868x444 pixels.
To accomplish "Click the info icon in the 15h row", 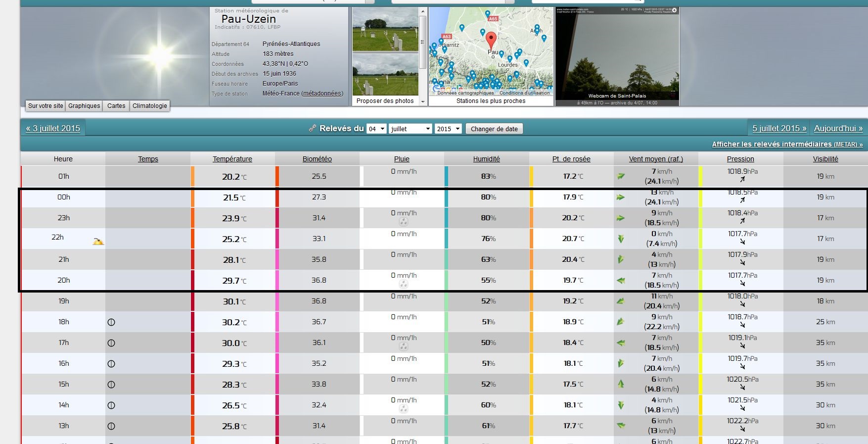I will tap(111, 385).
